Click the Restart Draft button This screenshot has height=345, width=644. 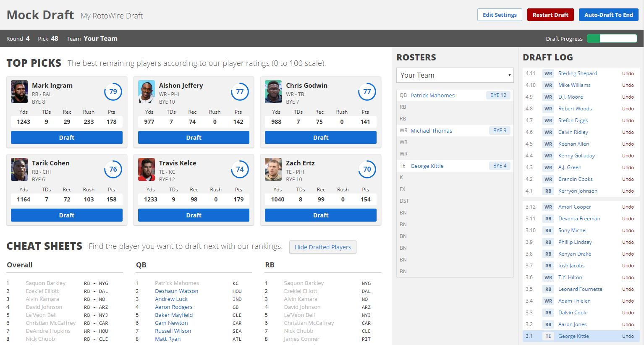(550, 15)
